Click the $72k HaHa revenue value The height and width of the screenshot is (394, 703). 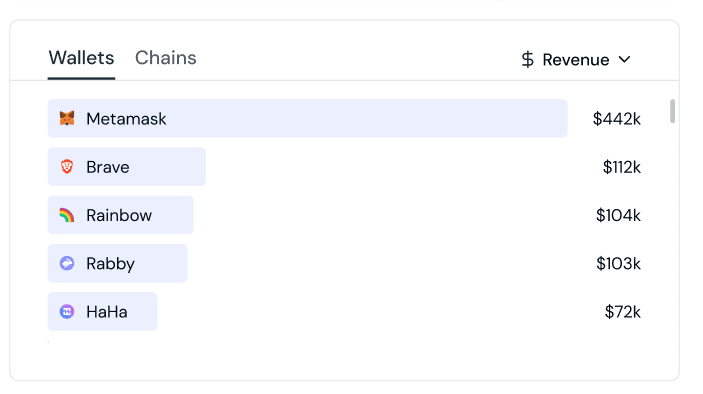pos(622,312)
